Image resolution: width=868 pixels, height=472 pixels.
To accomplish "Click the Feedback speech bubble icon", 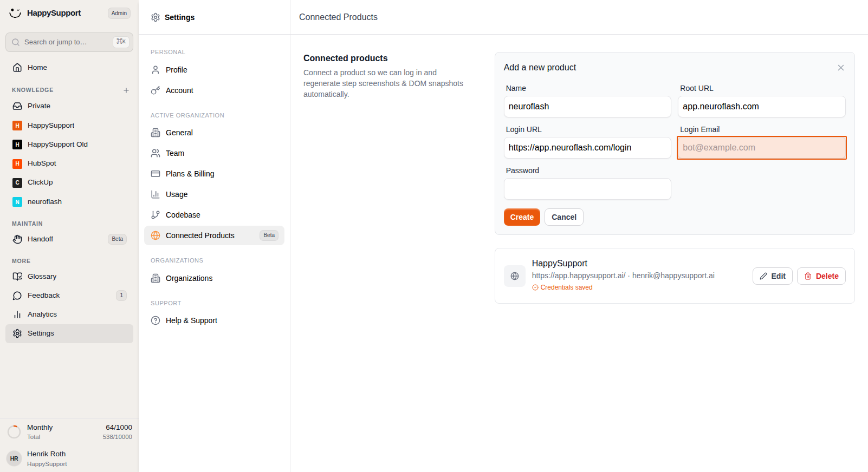I will (x=17, y=296).
